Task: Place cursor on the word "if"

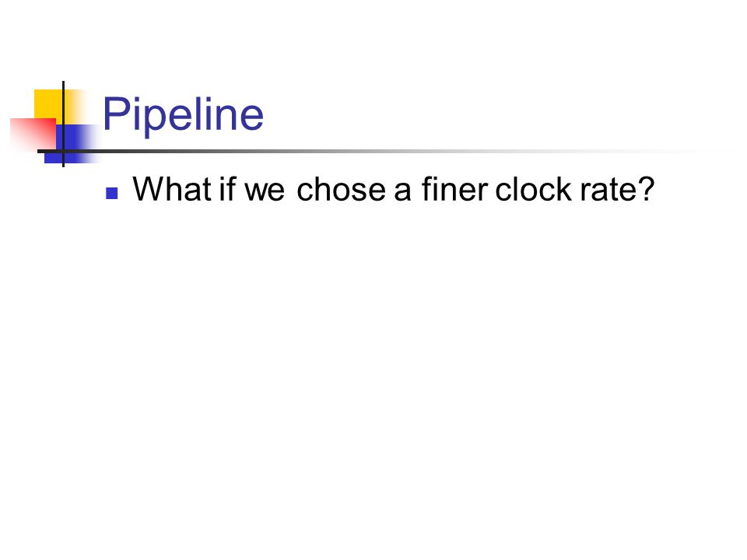Action: [228, 189]
